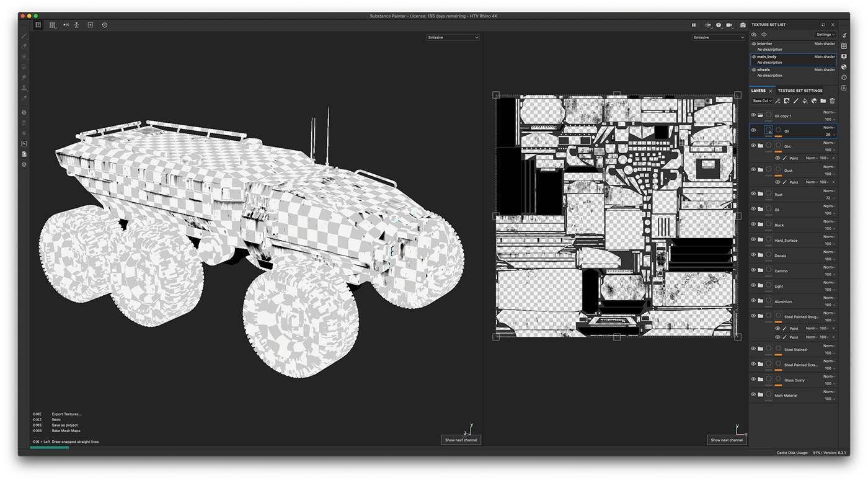Screen dimensions: 868x480
Task: Click the Glass Dusty layer mask thumbnail
Action: (x=778, y=380)
